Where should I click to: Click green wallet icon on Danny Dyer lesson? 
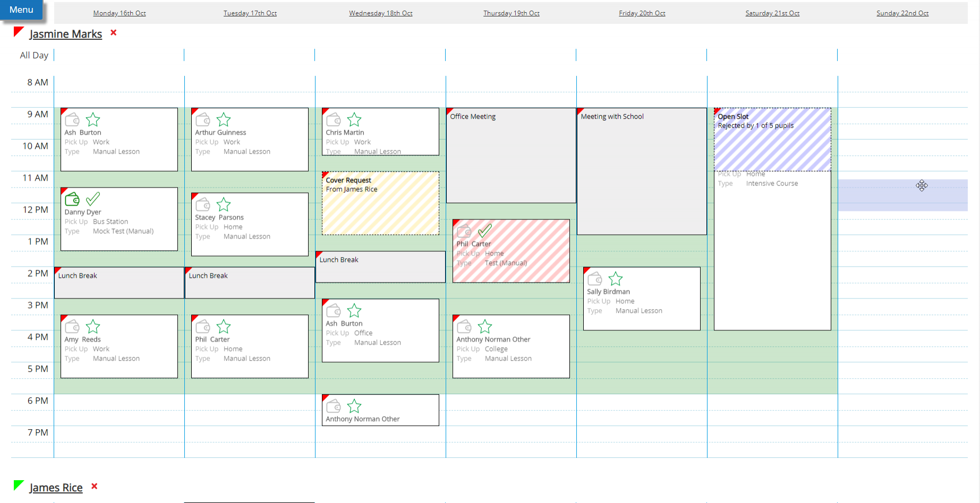coord(72,199)
